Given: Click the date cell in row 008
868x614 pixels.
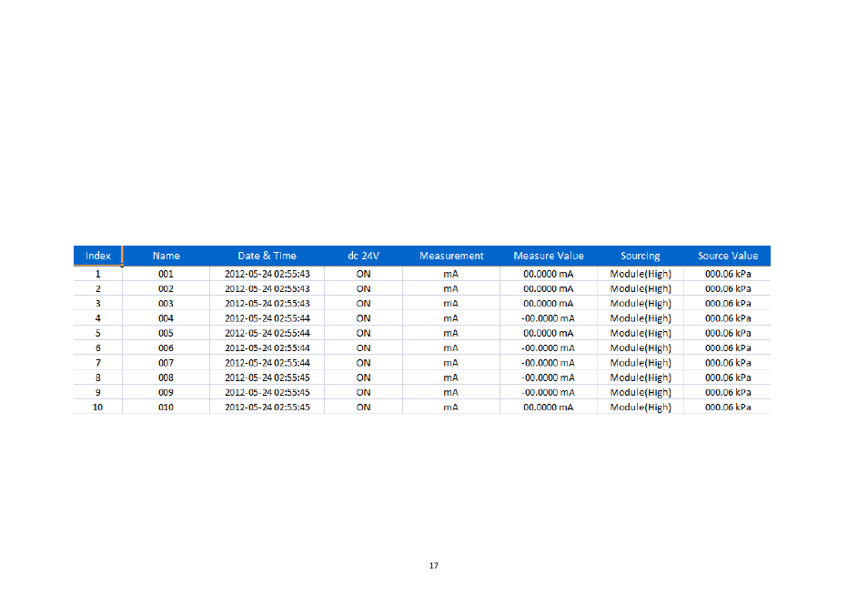Looking at the screenshot, I should pos(267,377).
